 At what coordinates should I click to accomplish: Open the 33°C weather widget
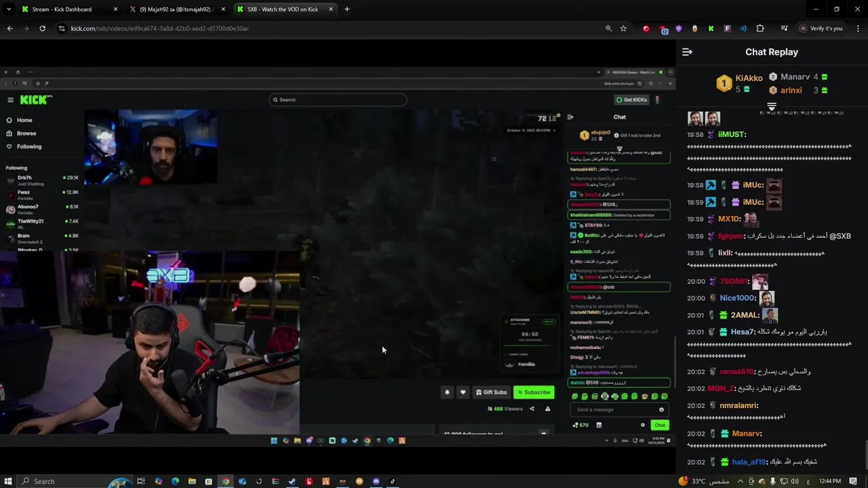click(703, 481)
